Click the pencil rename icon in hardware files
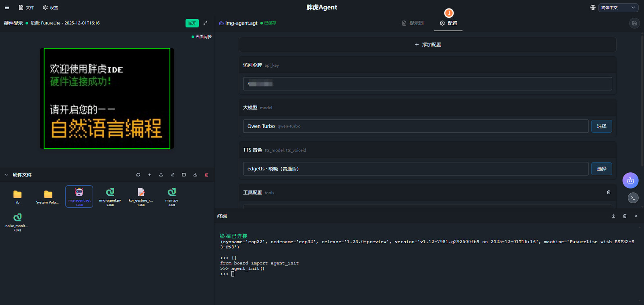The height and width of the screenshot is (305, 644). 172,175
